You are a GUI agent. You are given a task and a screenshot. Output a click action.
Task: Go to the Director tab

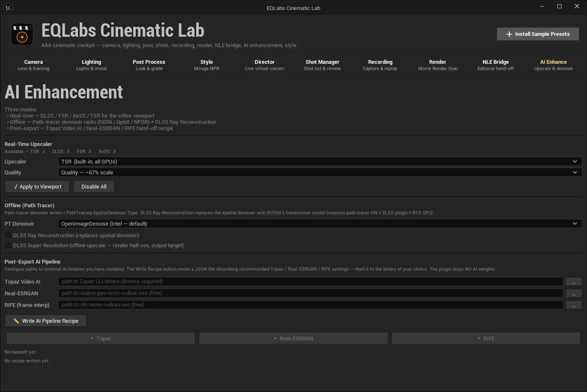(265, 65)
